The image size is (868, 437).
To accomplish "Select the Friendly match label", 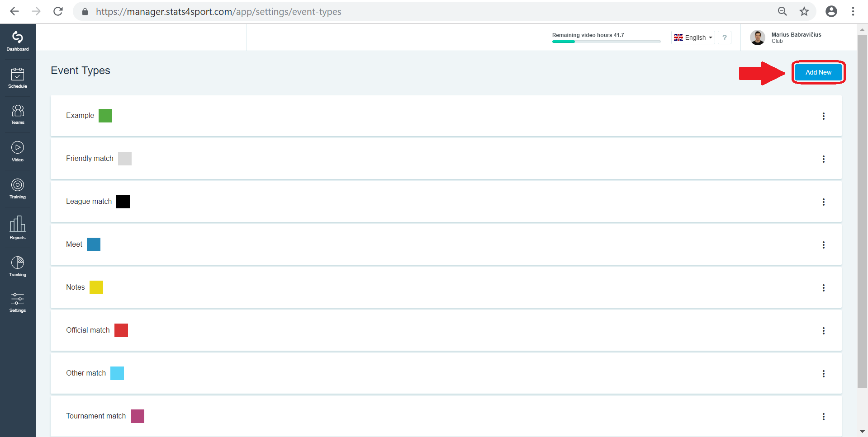I will pos(90,159).
